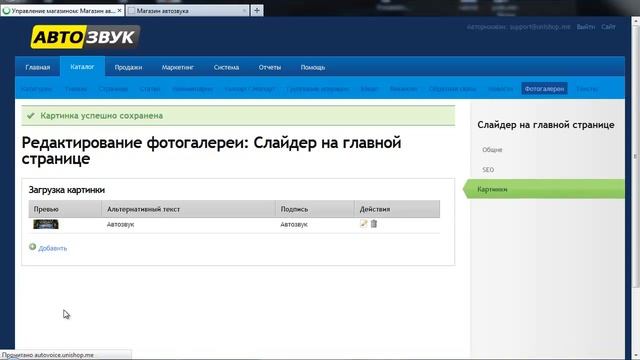Screen dimensions: 640x360
Task: Select the Новости submenu item
Action: [x=501, y=89]
